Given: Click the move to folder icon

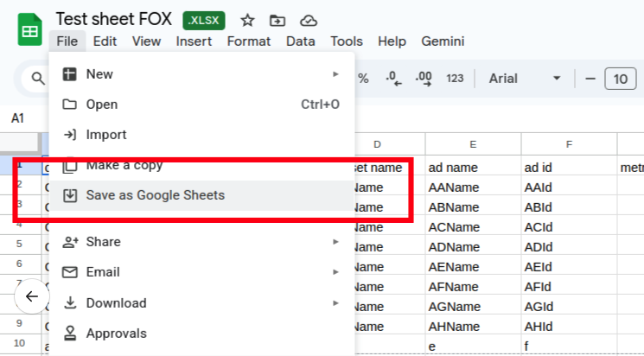Looking at the screenshot, I should (x=277, y=20).
